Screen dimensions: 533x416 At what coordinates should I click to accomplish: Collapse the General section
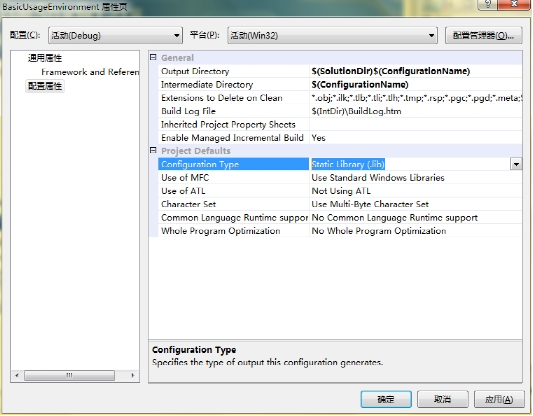tap(153, 57)
